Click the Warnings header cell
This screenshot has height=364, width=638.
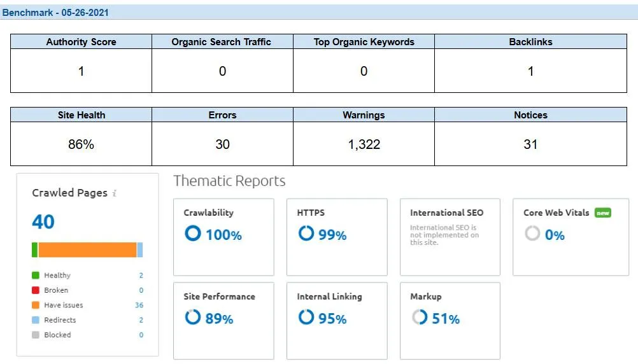pyautogui.click(x=364, y=115)
